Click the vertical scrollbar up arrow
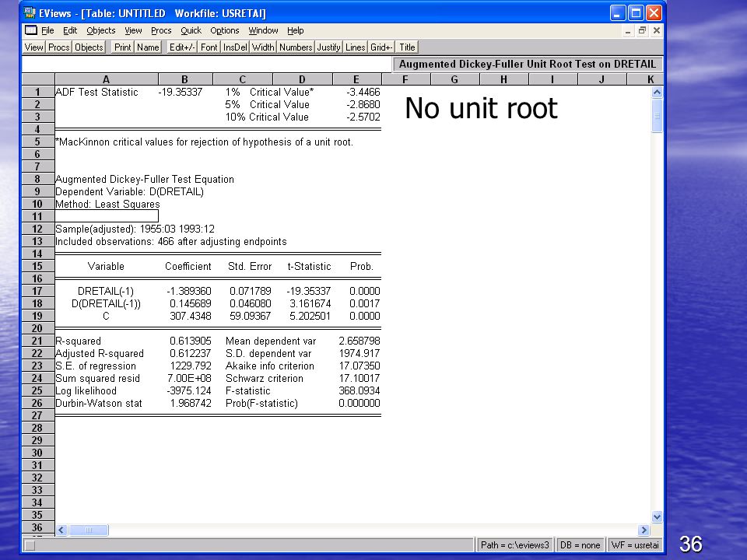 coord(657,92)
